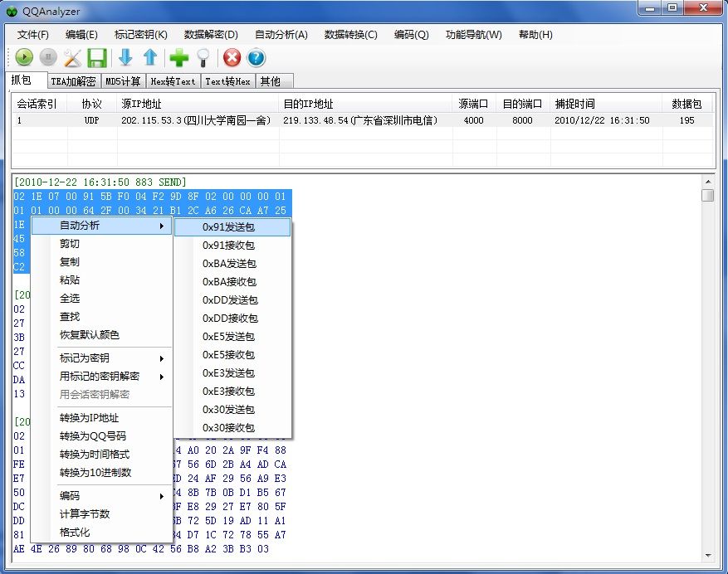The width and height of the screenshot is (728, 574).
Task: Start capture with the green play icon
Action: [24, 58]
